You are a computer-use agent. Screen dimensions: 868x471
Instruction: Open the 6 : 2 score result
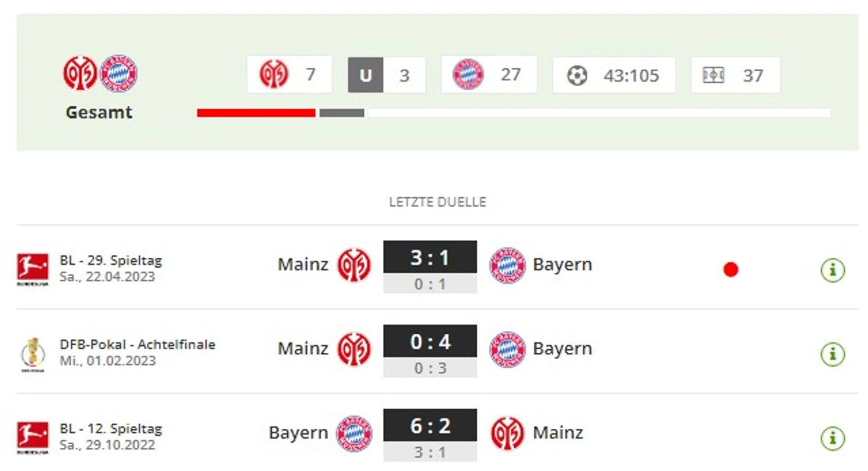(430, 425)
